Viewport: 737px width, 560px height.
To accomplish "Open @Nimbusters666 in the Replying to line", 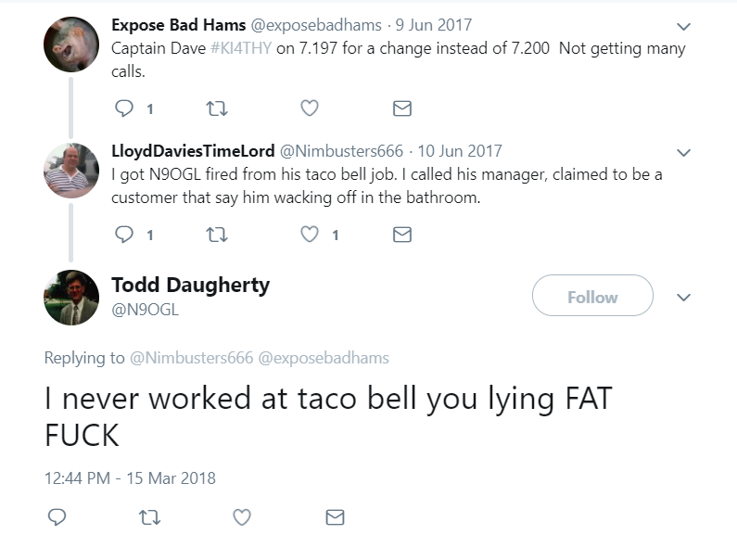I will 191,358.
